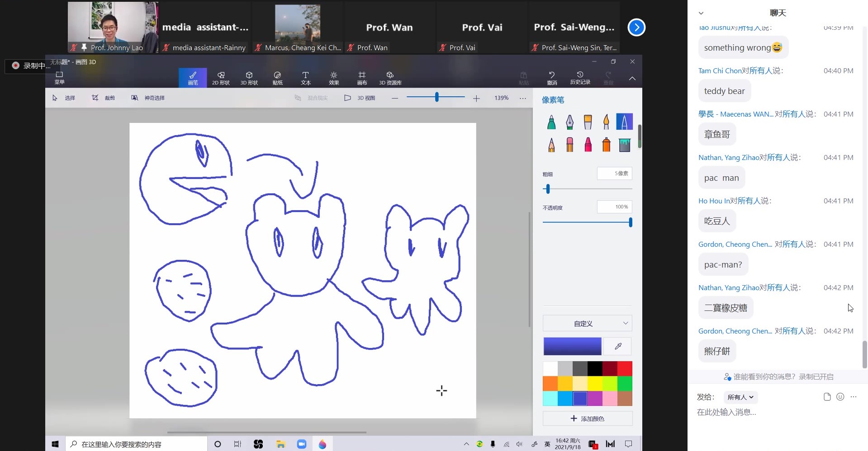Click the taskbar clock and date

point(568,444)
